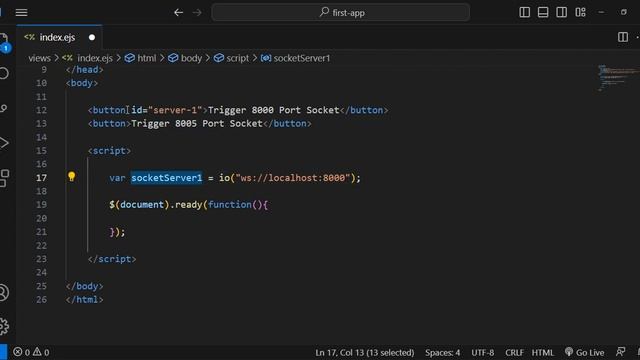Click the index.ejs breadcrumb

pyautogui.click(x=87, y=58)
